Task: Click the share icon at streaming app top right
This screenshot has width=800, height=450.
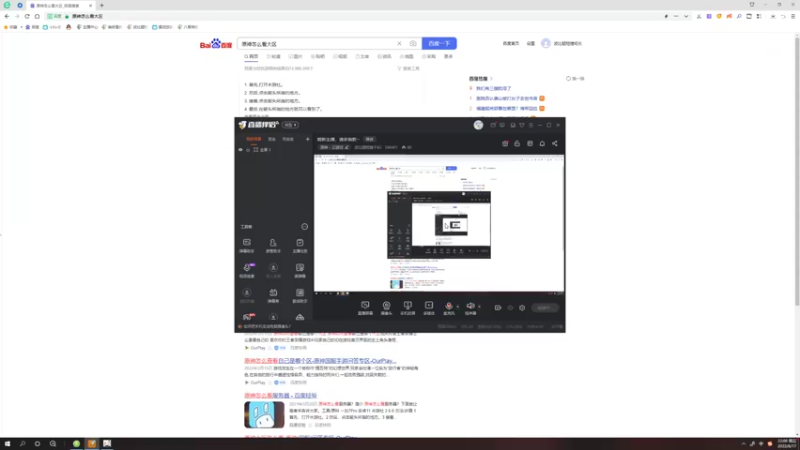Action: pyautogui.click(x=555, y=144)
